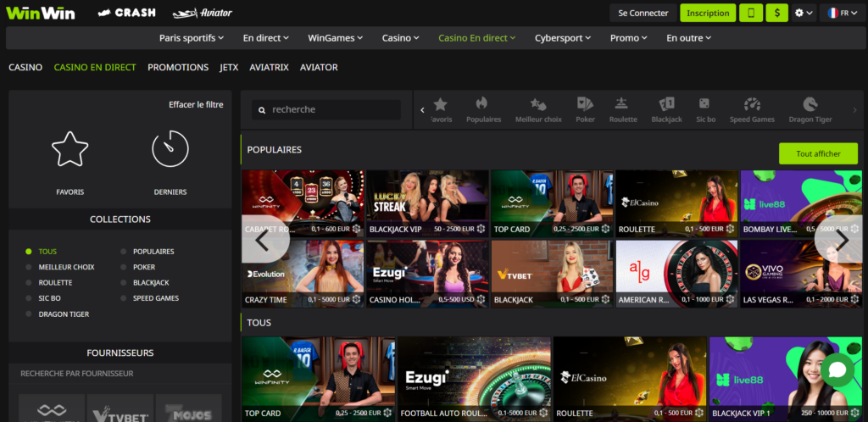Image resolution: width=868 pixels, height=422 pixels.
Task: Open the live chat bubble icon
Action: coord(837,370)
